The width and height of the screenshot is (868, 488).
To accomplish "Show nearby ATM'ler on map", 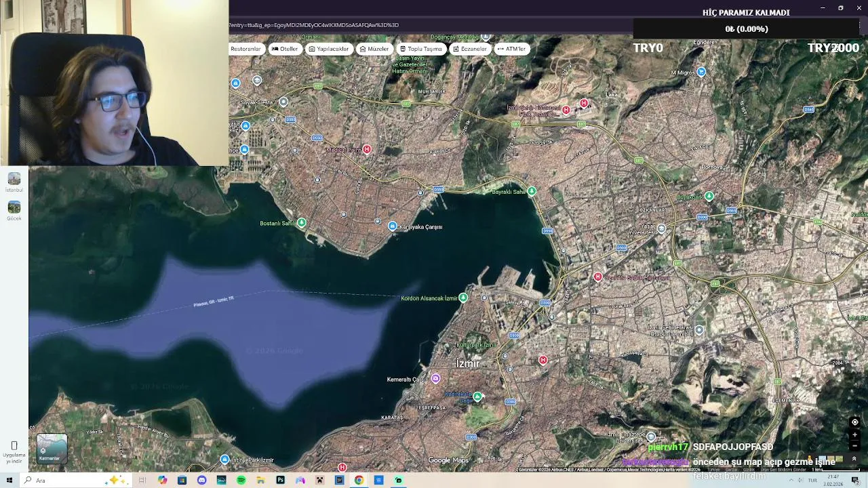I will 512,49.
